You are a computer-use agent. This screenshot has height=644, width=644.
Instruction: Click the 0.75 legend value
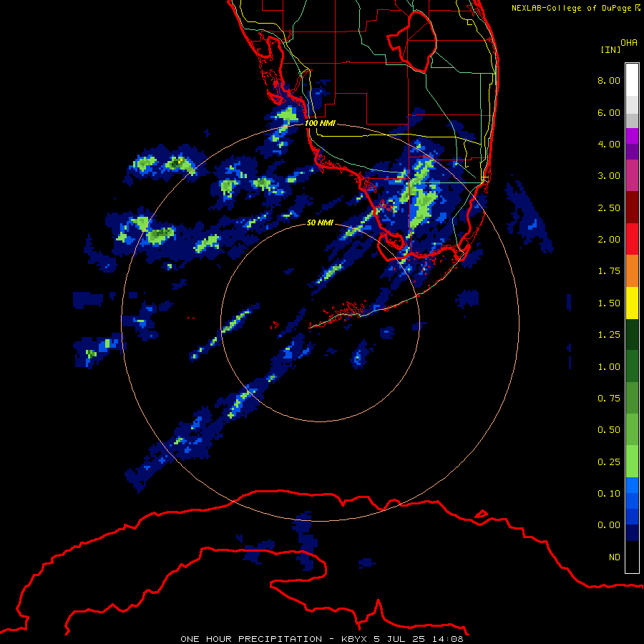(609, 399)
